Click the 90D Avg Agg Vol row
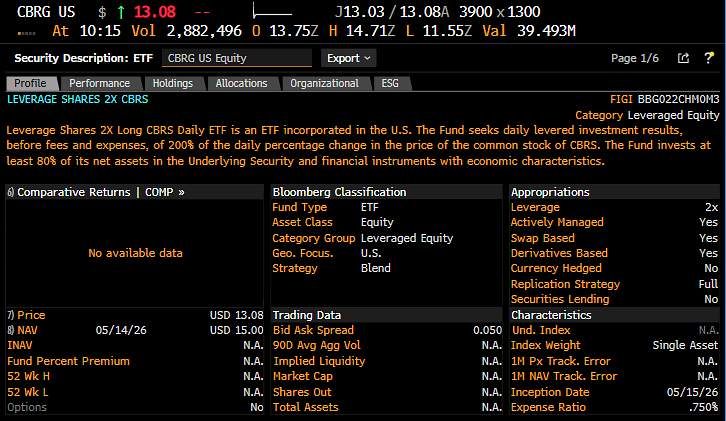The image size is (726, 421). tap(387, 346)
